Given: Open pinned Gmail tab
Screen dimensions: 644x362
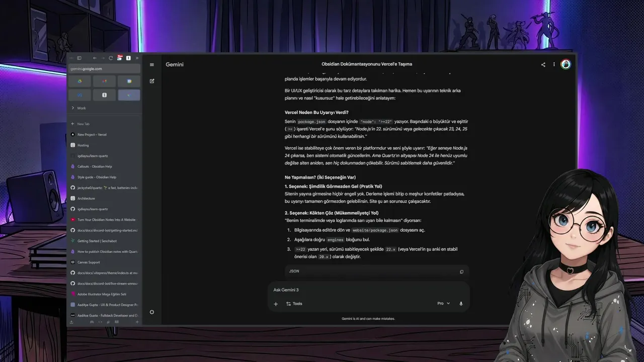Looking at the screenshot, I should 105,81.
